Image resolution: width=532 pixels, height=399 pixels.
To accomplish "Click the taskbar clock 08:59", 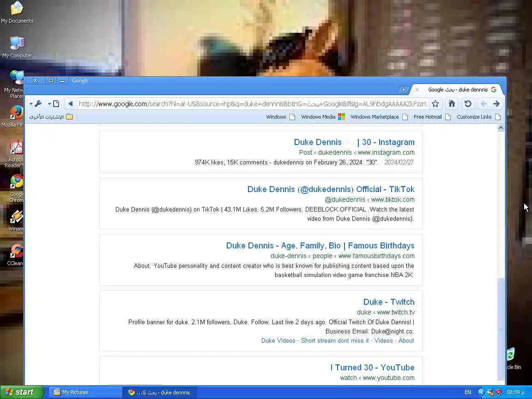I will (515, 392).
